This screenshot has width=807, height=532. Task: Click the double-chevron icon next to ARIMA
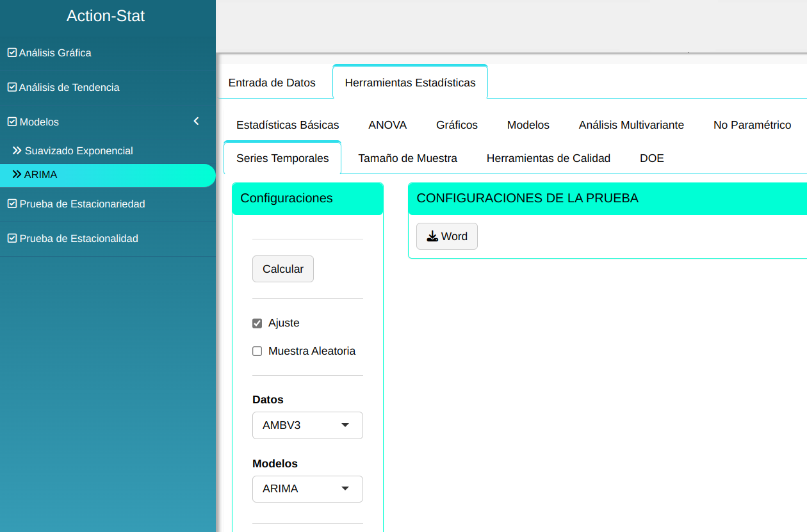point(17,174)
